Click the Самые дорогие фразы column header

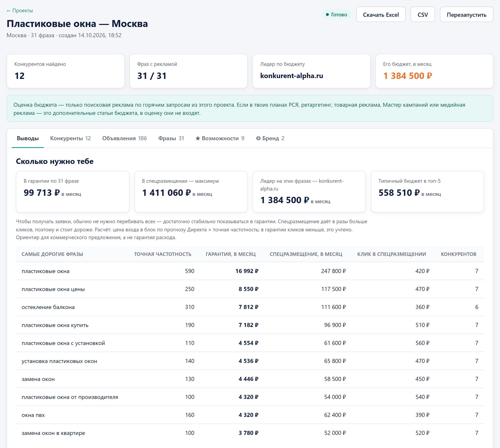click(52, 254)
